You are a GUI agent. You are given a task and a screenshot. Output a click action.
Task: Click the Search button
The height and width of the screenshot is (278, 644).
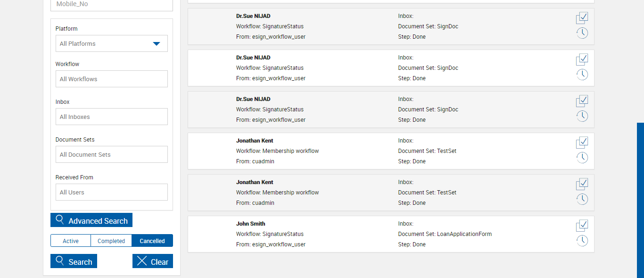pyautogui.click(x=74, y=261)
